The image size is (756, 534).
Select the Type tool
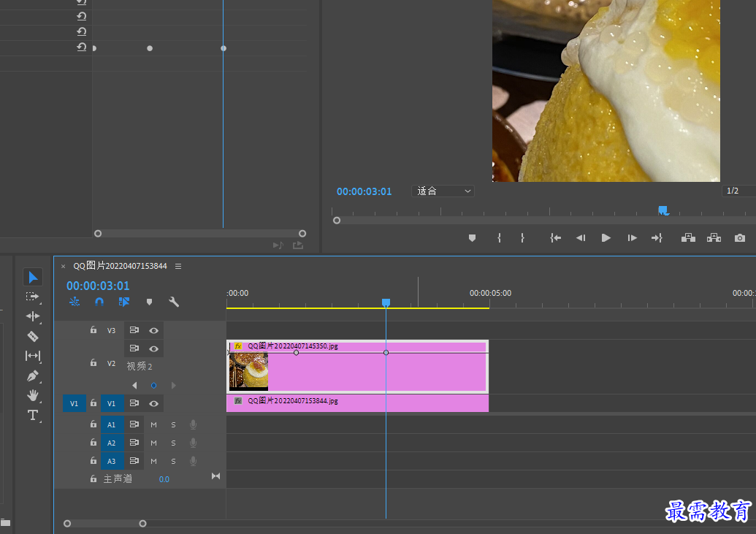(x=33, y=416)
